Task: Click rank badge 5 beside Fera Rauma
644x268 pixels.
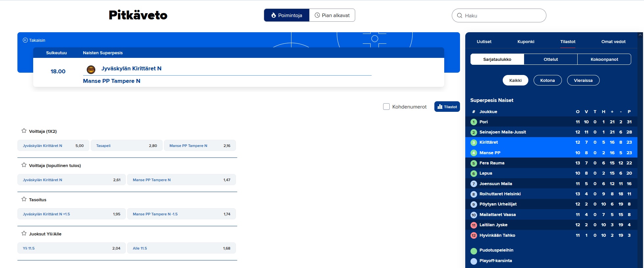Action: (x=473, y=163)
